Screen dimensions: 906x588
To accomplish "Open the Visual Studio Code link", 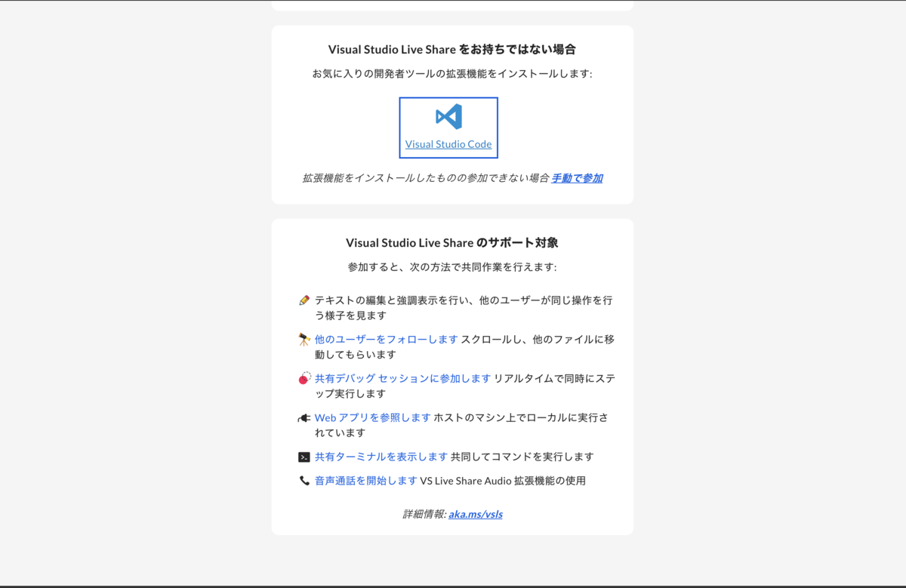I will click(448, 144).
